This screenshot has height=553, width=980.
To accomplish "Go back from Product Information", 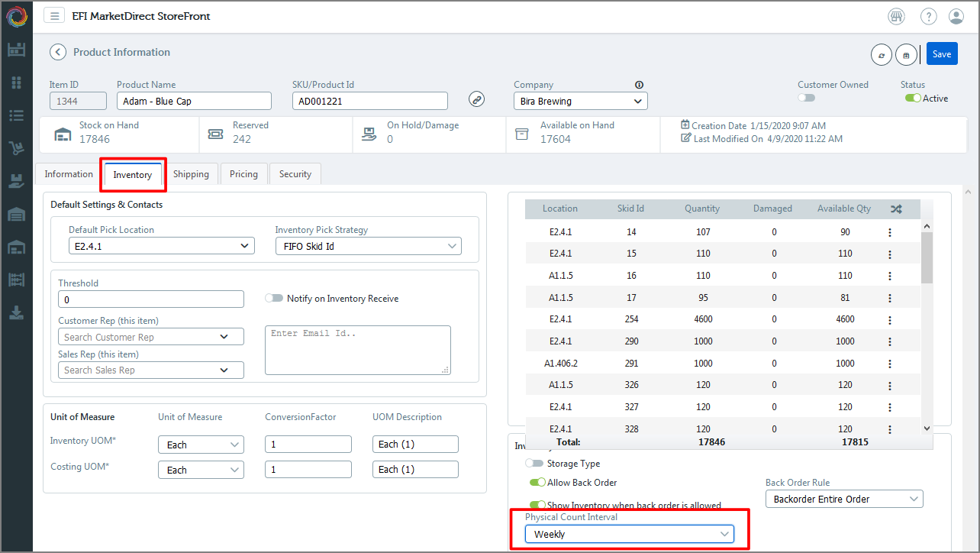I will [x=58, y=52].
